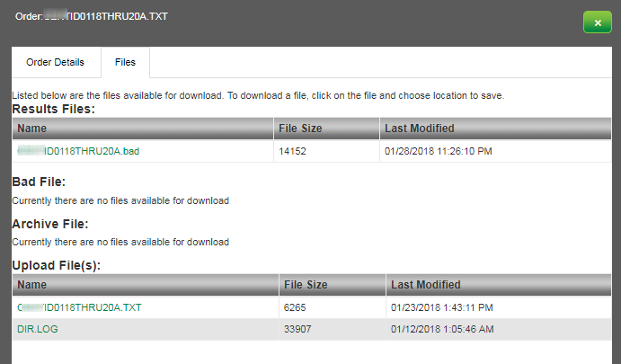Click the Order title text in header
The width and height of the screenshot is (621, 364).
[x=92, y=17]
